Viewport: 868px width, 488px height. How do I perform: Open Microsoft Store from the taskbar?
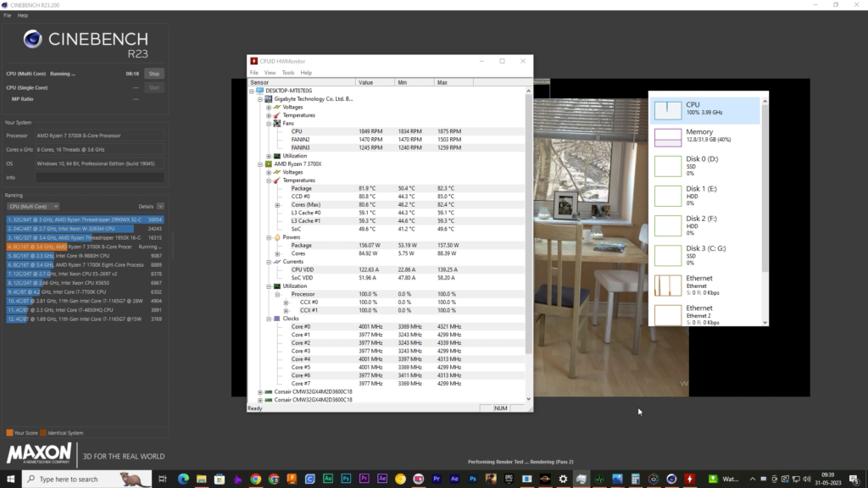coord(220,479)
